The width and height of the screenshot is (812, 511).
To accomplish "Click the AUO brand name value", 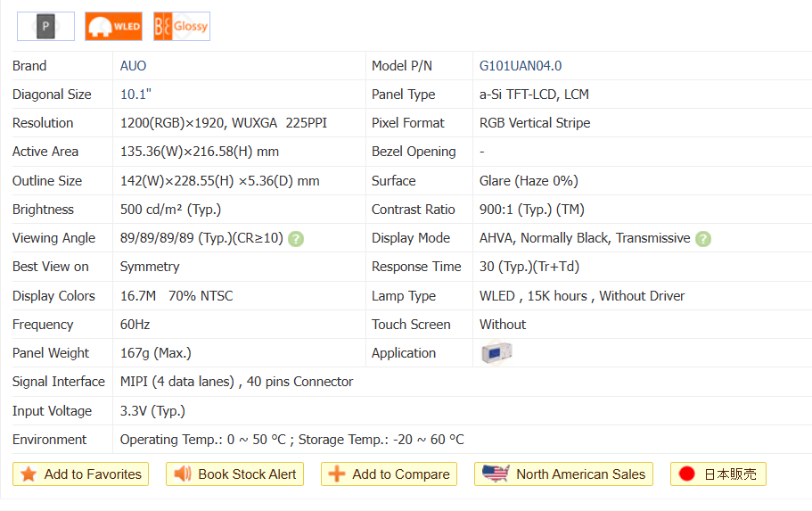I will pyautogui.click(x=134, y=66).
